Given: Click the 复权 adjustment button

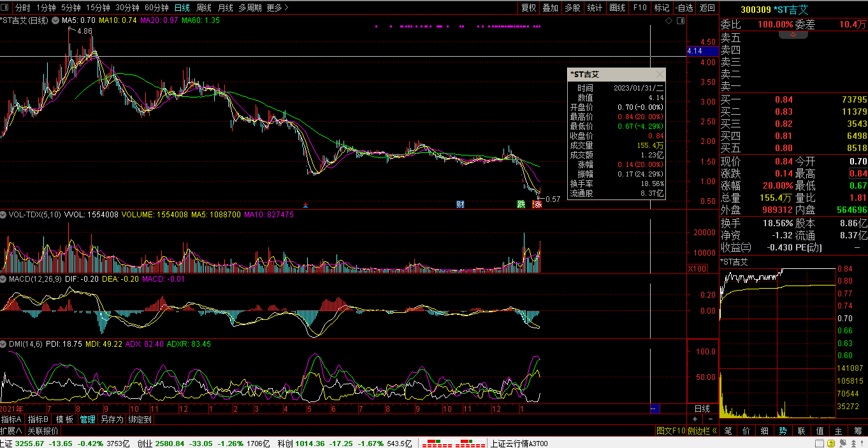Looking at the screenshot, I should click(528, 8).
